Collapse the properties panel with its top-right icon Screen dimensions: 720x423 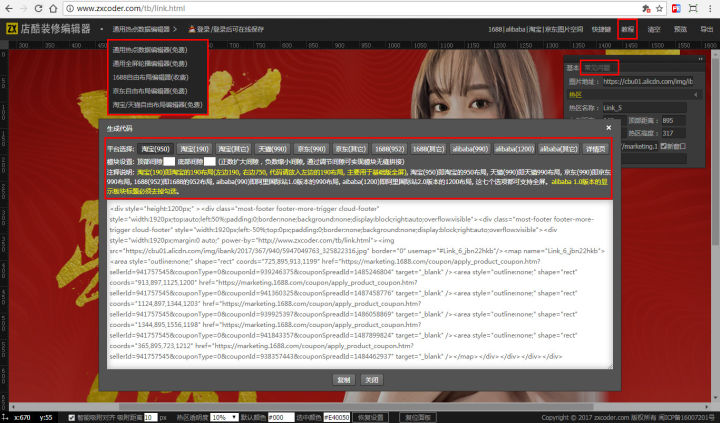click(700, 59)
